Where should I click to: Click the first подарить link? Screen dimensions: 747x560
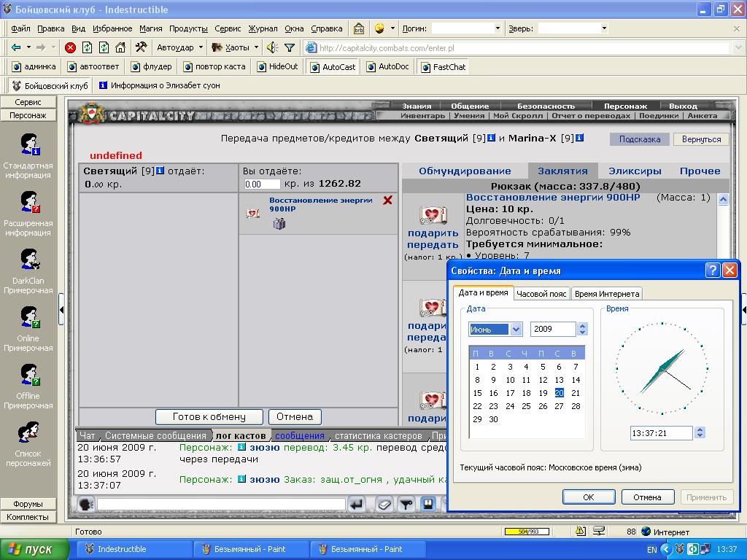(433, 233)
